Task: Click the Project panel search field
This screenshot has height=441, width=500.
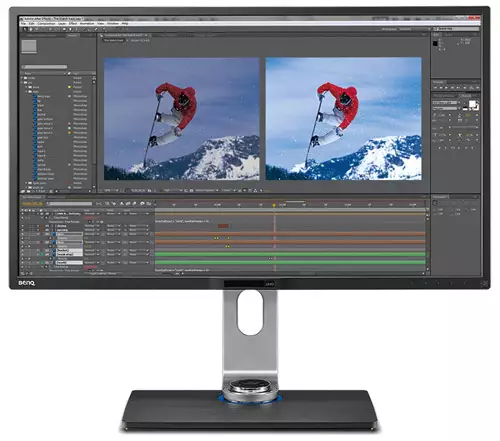Action: coord(44,67)
